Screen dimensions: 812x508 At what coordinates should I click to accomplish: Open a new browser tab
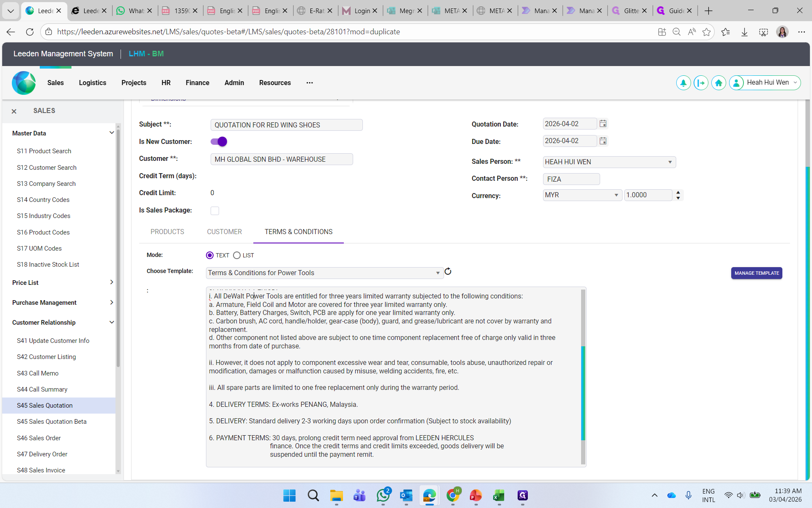coord(709,11)
